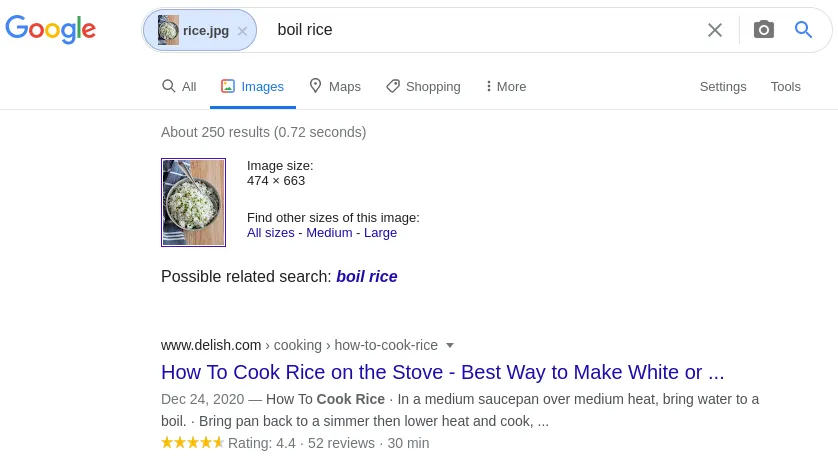Open How To Cook Rice result
Screen dimensions: 838x456
tap(442, 373)
